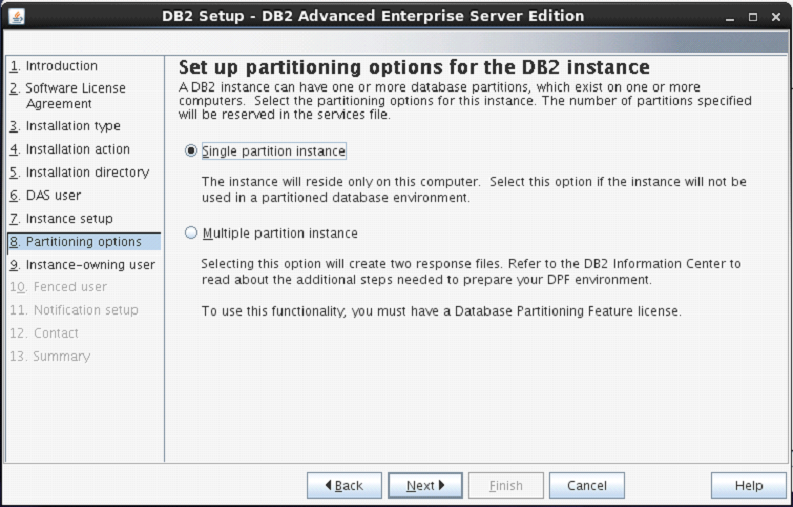Open Installation type step
Viewport: 793px width, 507px height.
click(72, 126)
